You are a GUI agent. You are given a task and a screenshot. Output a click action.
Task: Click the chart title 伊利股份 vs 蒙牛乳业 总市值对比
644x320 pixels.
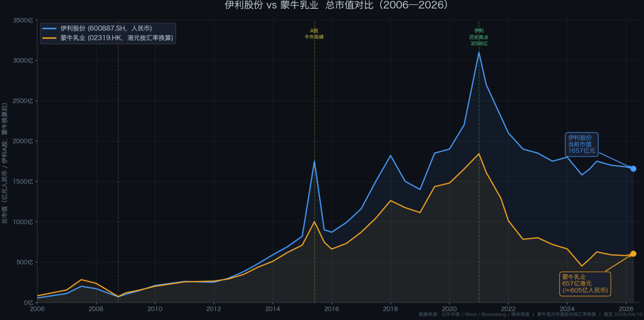(x=336, y=5)
